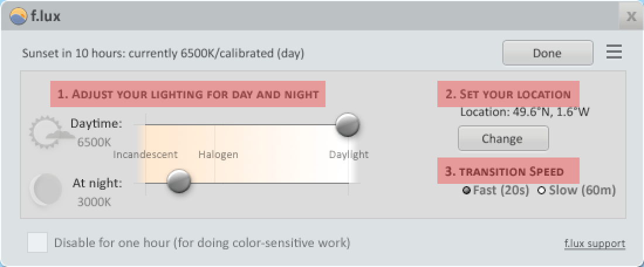Check Disable for one hour box

(x=37, y=242)
